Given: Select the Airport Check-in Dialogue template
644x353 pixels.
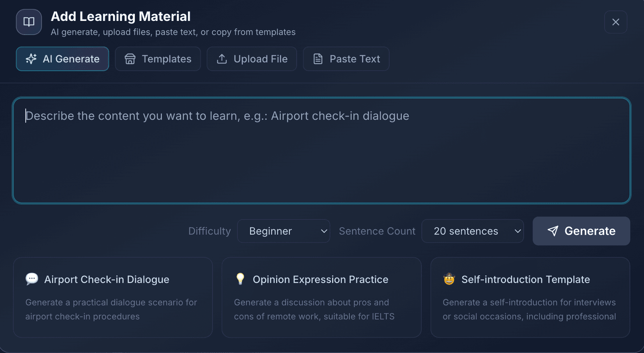Looking at the screenshot, I should point(113,297).
